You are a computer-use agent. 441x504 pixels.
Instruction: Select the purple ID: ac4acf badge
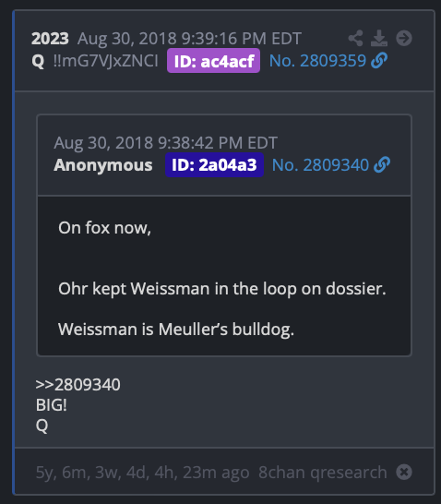point(214,60)
